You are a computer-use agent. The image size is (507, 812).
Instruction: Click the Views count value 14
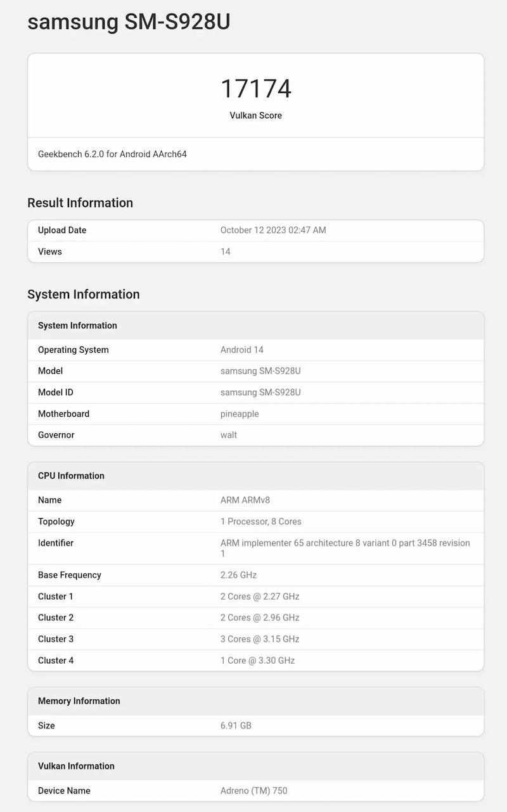click(x=225, y=251)
